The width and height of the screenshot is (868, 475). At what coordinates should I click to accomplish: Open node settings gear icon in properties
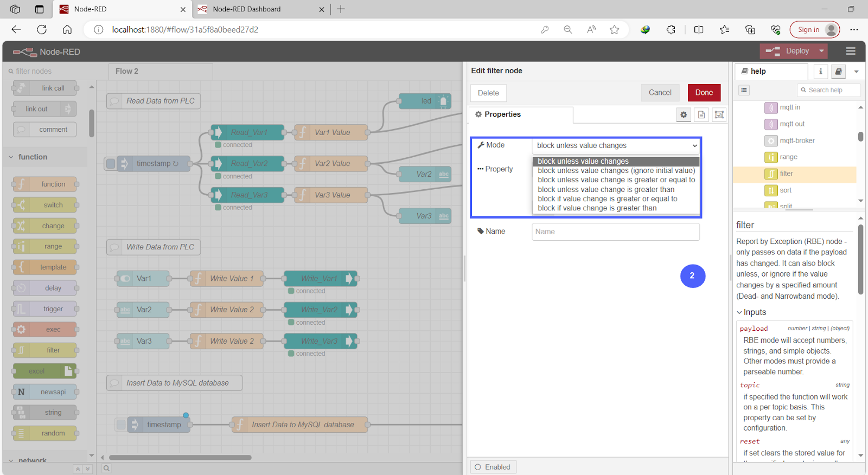(684, 114)
